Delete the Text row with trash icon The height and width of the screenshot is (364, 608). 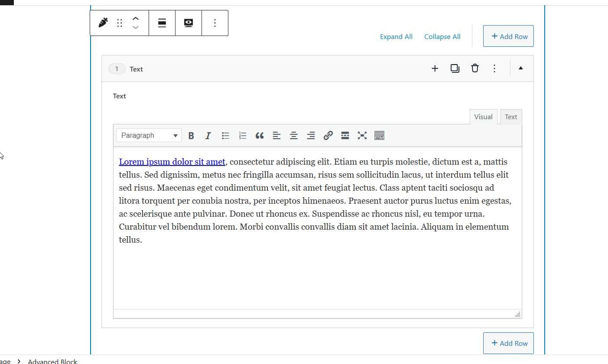point(475,68)
